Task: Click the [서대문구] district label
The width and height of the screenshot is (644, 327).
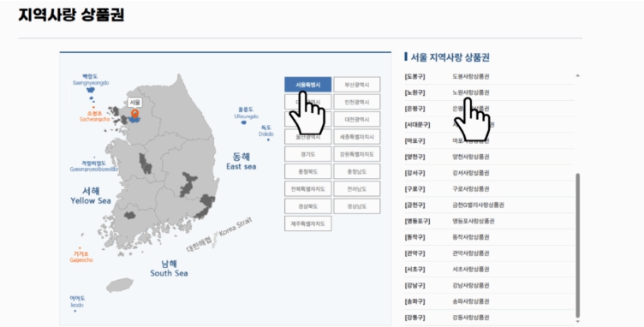Action: [x=417, y=125]
